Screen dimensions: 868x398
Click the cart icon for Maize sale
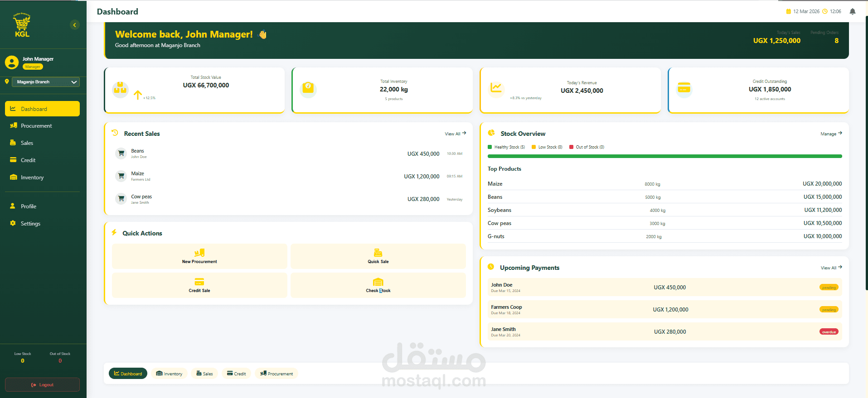coord(121,176)
